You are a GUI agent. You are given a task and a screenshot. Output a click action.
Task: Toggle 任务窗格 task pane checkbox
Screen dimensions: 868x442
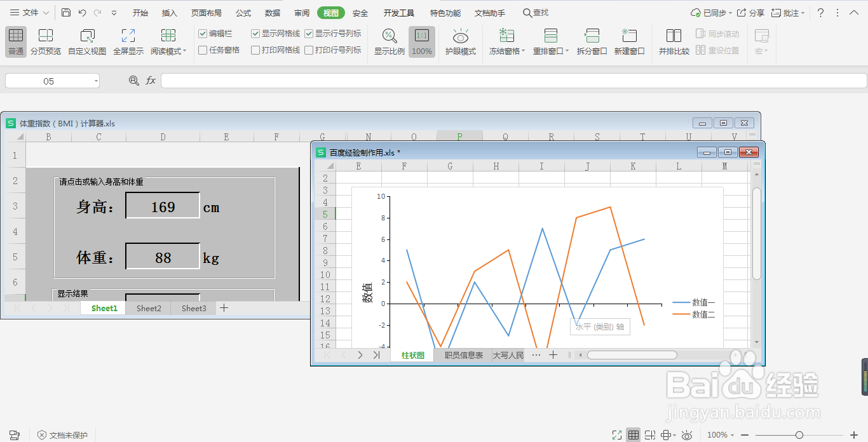(x=203, y=50)
